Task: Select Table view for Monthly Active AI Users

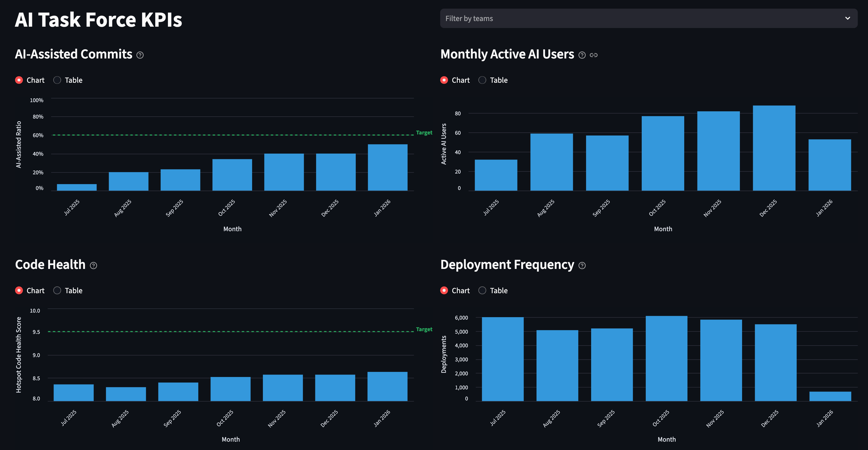Action: click(x=482, y=80)
